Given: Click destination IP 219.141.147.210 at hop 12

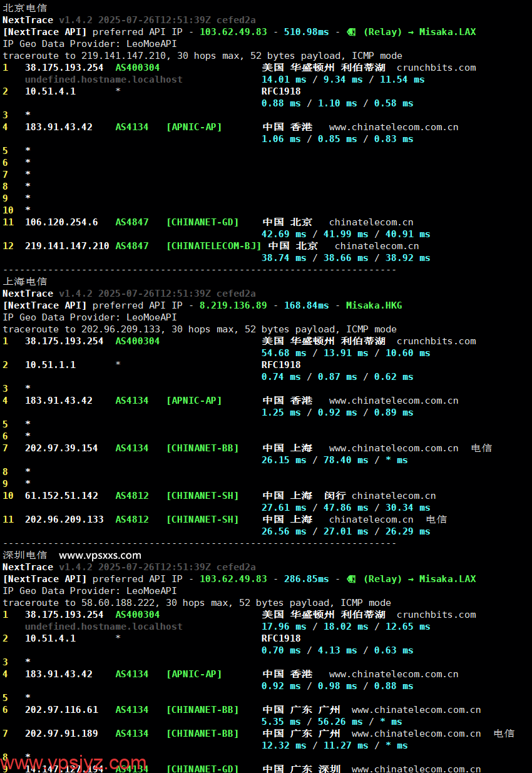Looking at the screenshot, I should [x=67, y=246].
